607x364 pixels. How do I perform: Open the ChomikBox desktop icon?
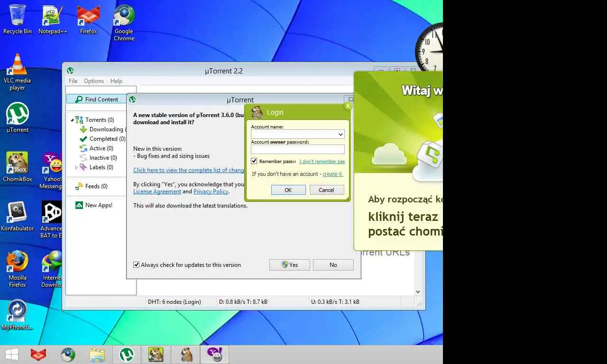pyautogui.click(x=18, y=167)
